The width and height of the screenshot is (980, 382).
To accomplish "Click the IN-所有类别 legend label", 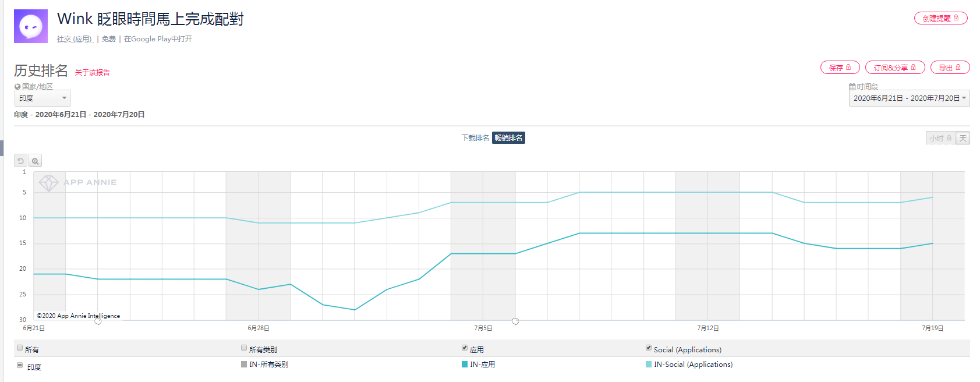I will tap(268, 365).
